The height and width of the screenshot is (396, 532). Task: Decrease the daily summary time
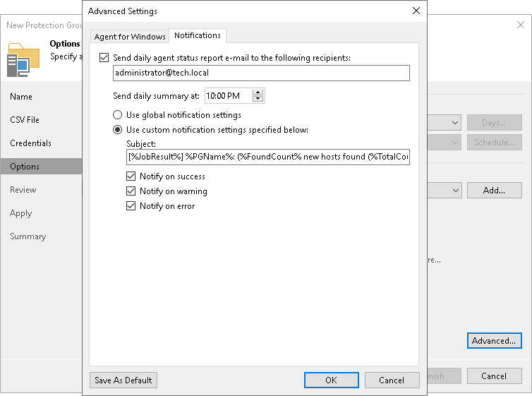[258, 99]
